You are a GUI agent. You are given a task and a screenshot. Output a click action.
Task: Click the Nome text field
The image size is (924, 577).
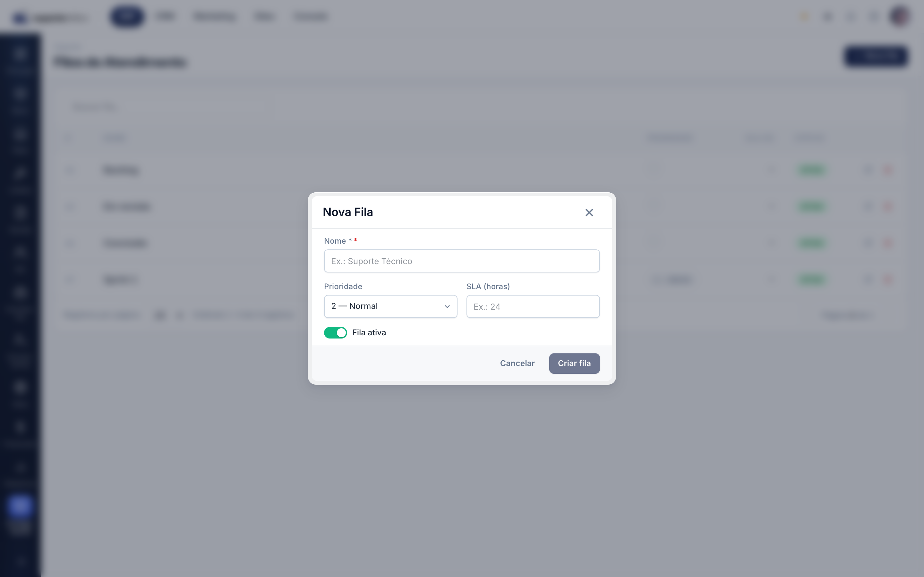(462, 261)
